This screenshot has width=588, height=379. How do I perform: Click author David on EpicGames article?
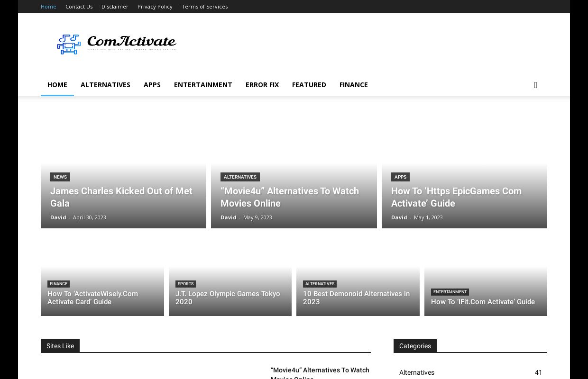pyautogui.click(x=399, y=217)
